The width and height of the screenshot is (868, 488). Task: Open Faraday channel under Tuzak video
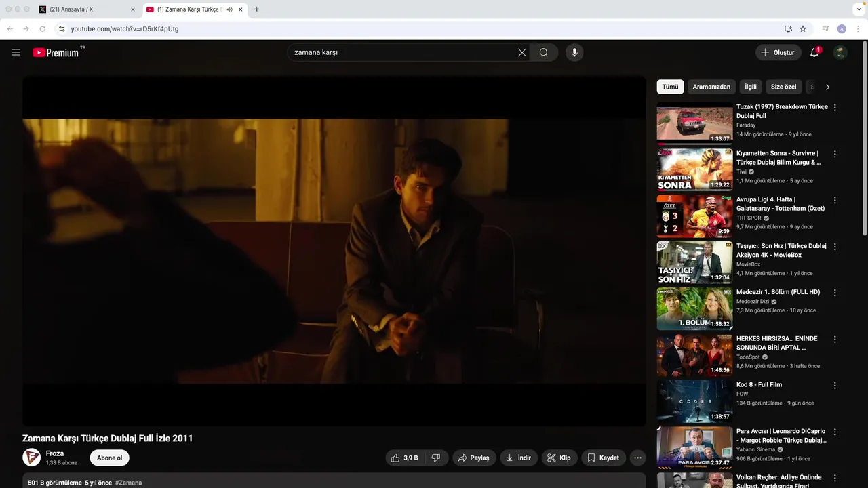click(746, 125)
